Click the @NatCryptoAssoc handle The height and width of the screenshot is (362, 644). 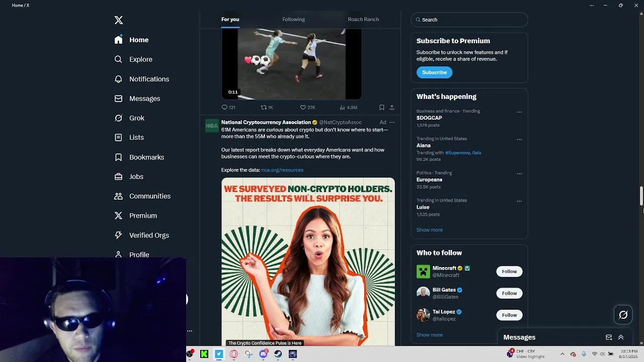341,122
